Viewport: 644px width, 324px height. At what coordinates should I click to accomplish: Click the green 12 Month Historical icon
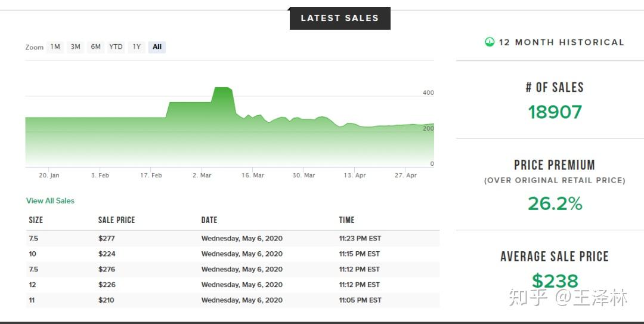pos(490,42)
